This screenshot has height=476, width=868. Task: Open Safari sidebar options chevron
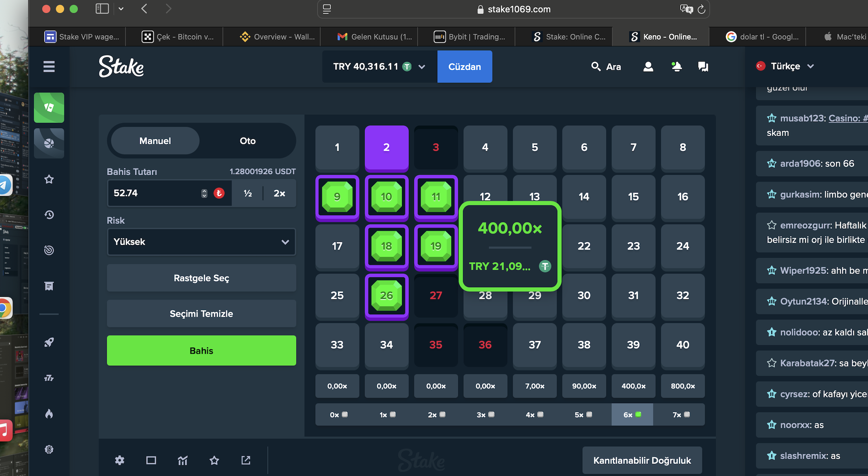tap(121, 9)
